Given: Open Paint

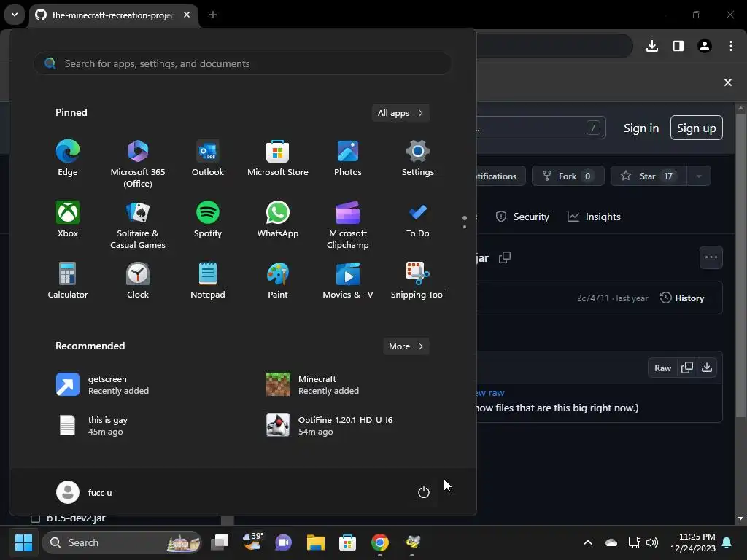Looking at the screenshot, I should pyautogui.click(x=278, y=281).
